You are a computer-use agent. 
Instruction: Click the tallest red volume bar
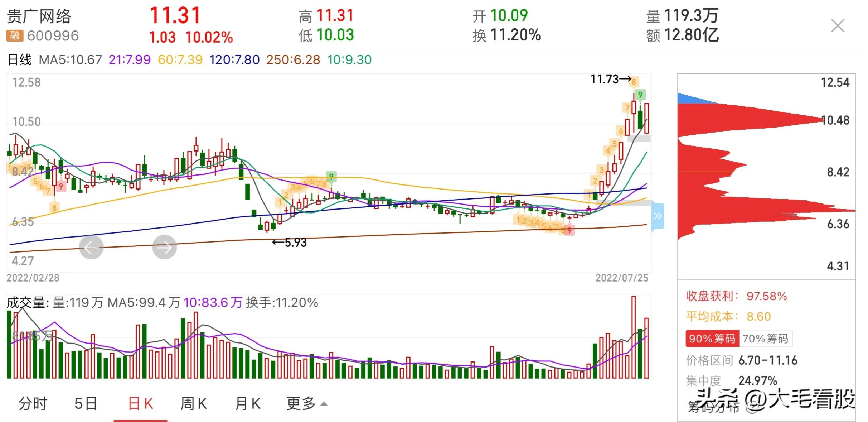click(634, 337)
